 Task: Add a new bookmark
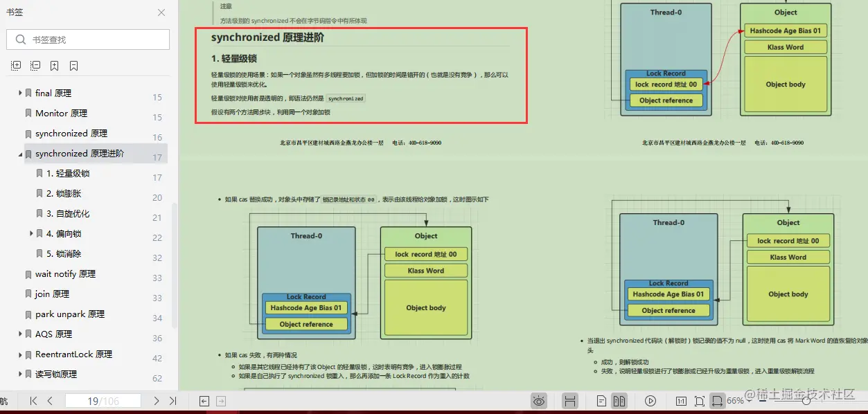coord(55,64)
